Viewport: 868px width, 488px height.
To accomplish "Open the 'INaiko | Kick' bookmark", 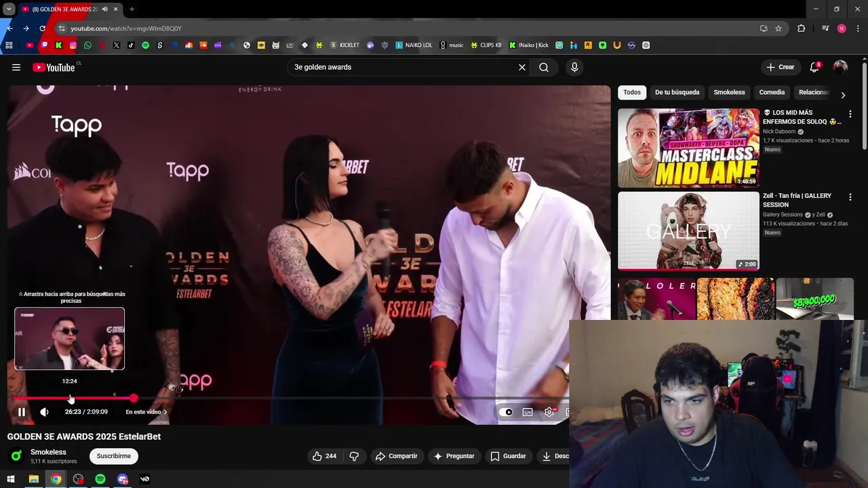I will click(529, 45).
